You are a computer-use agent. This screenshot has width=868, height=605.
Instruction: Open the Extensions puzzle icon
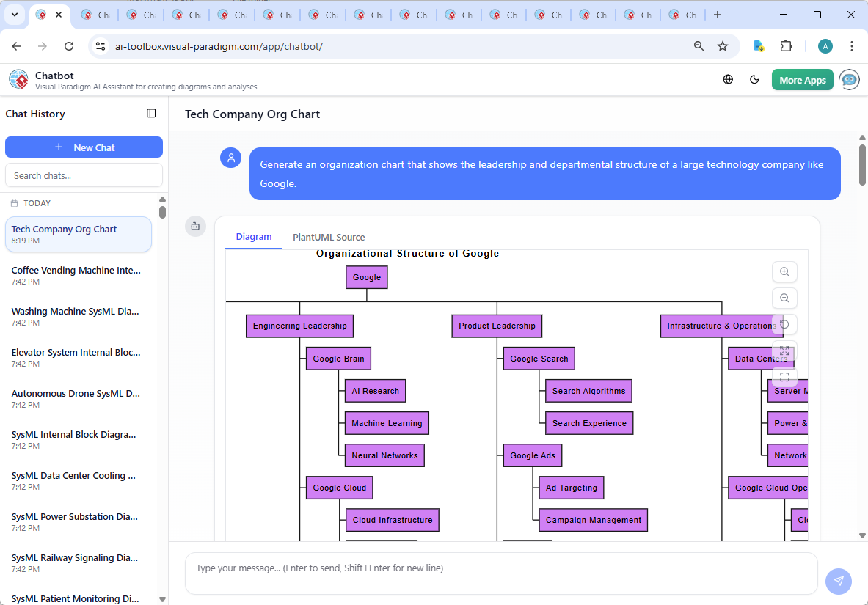click(x=786, y=46)
